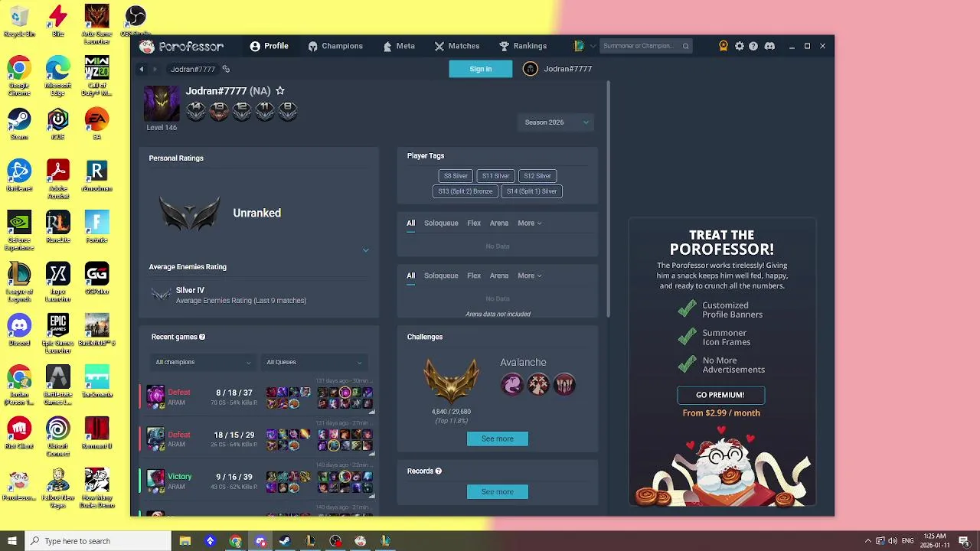Screen dimensions: 980x551
Task: Select Arena in the first ratings tab row
Action: [x=499, y=223]
